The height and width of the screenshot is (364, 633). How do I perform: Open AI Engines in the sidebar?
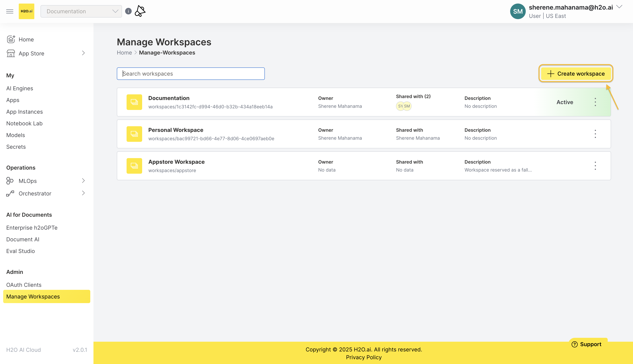[x=19, y=88]
